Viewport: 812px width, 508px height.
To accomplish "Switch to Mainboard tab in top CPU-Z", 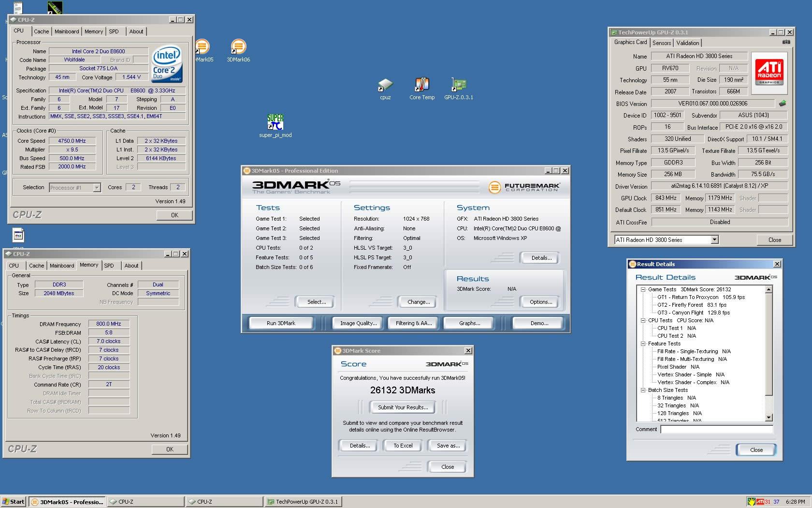I will pos(67,31).
